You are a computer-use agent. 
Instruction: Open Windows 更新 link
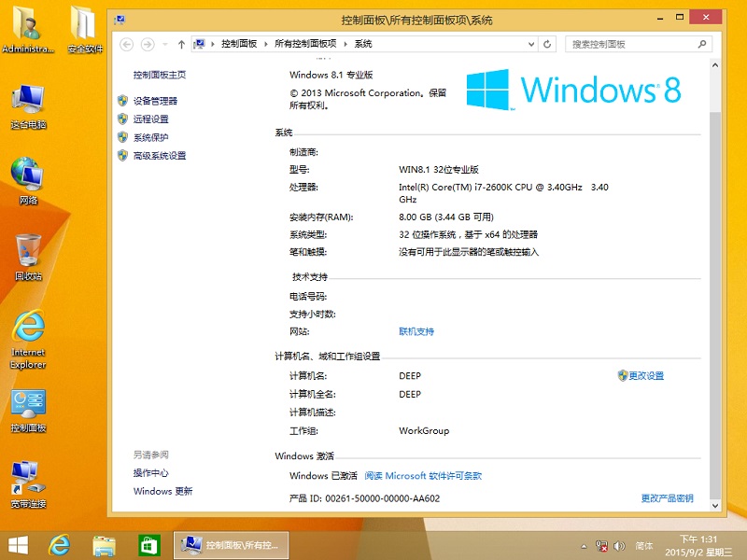click(162, 491)
